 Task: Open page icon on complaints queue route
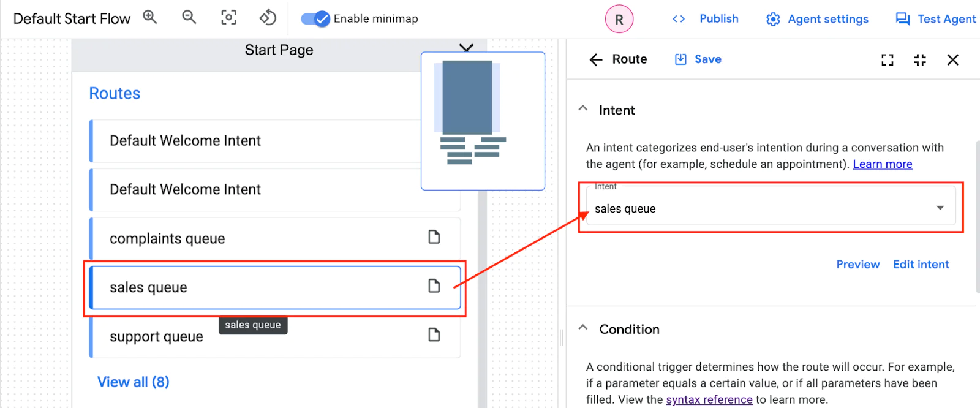[434, 237]
